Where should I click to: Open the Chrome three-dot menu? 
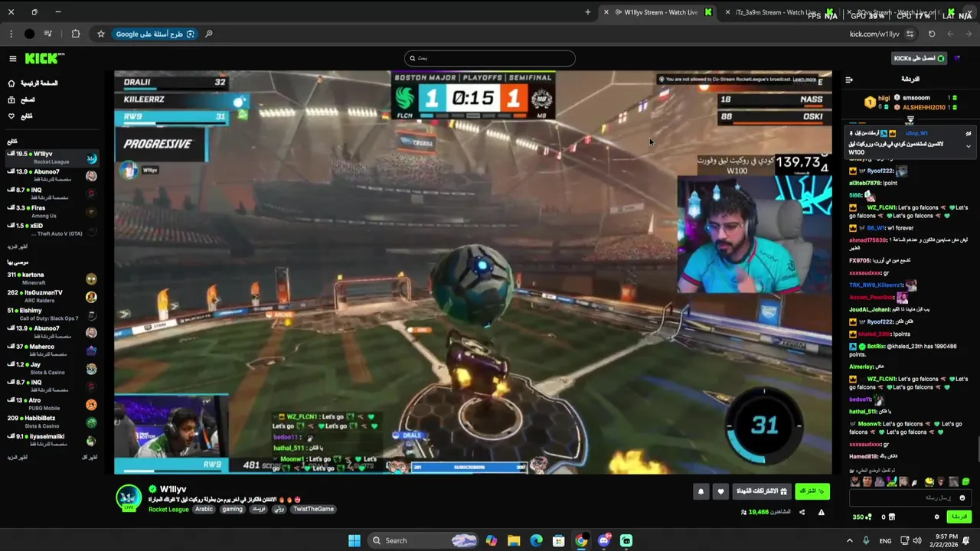point(11,34)
